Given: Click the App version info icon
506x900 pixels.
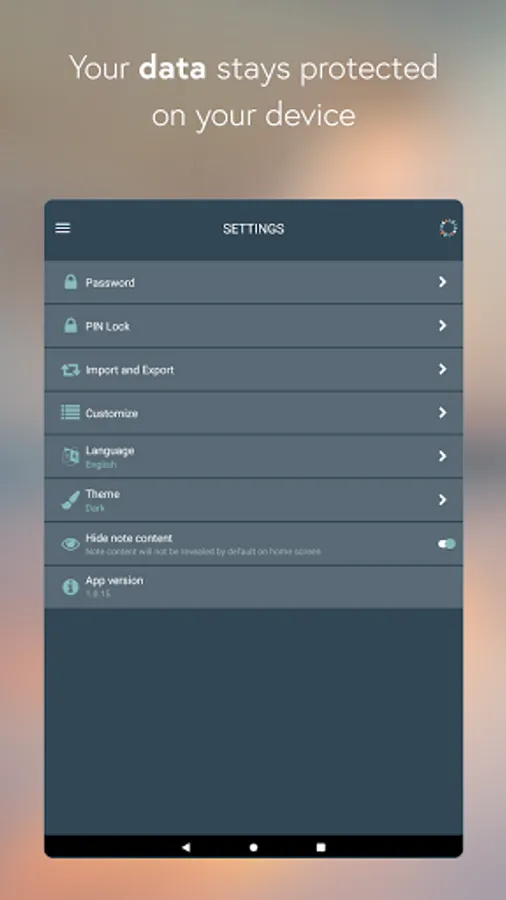Looking at the screenshot, I should click(71, 587).
